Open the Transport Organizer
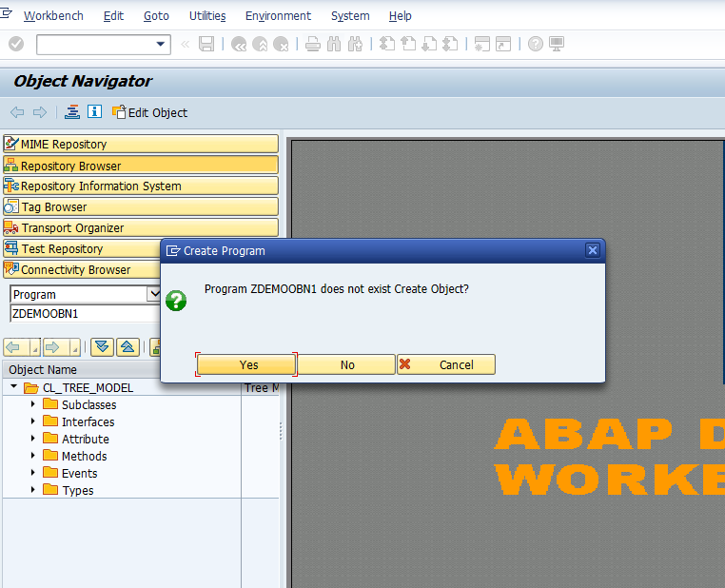The height and width of the screenshot is (588, 725). 141,227
